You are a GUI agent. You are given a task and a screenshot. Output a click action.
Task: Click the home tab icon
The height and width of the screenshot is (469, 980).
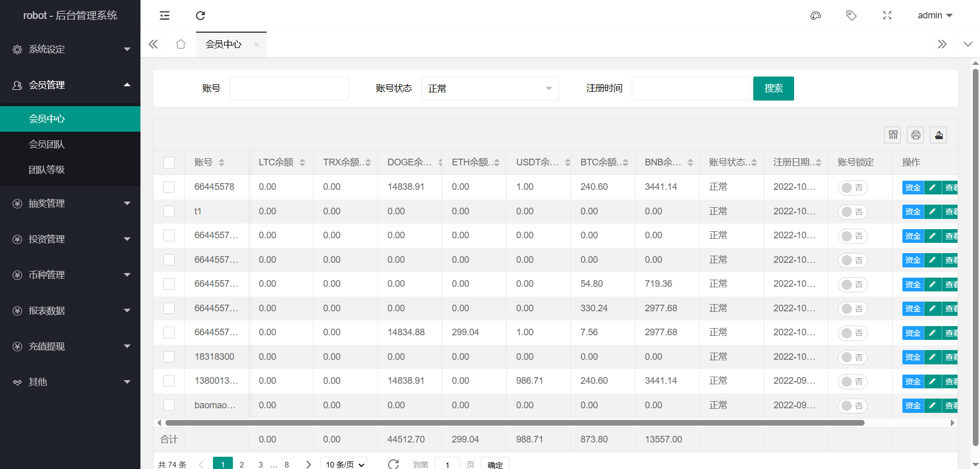[180, 44]
